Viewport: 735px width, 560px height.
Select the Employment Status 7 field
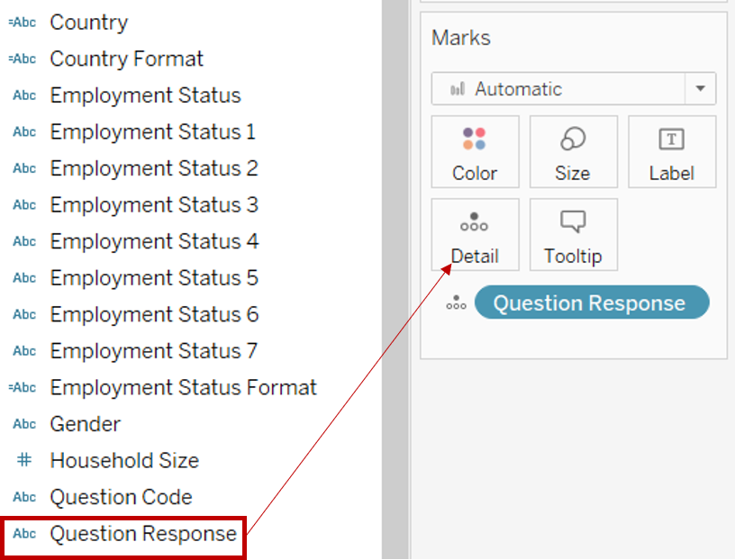tap(154, 351)
